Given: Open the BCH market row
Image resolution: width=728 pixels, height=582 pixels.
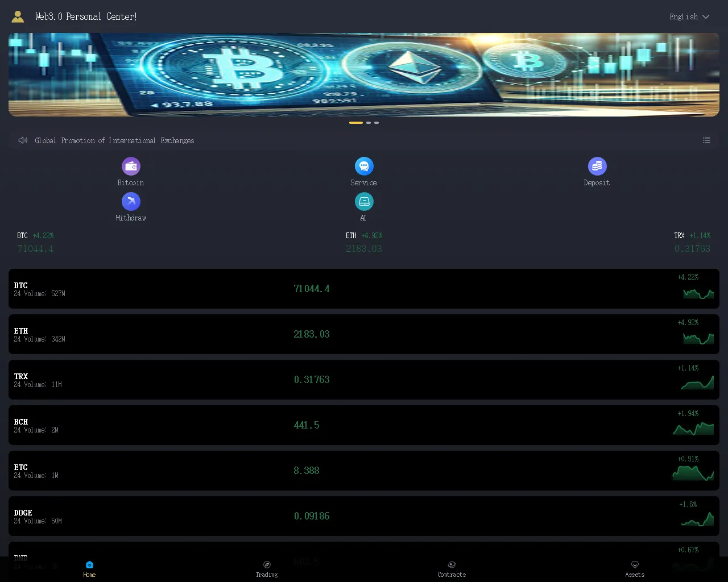Looking at the screenshot, I should [364, 425].
